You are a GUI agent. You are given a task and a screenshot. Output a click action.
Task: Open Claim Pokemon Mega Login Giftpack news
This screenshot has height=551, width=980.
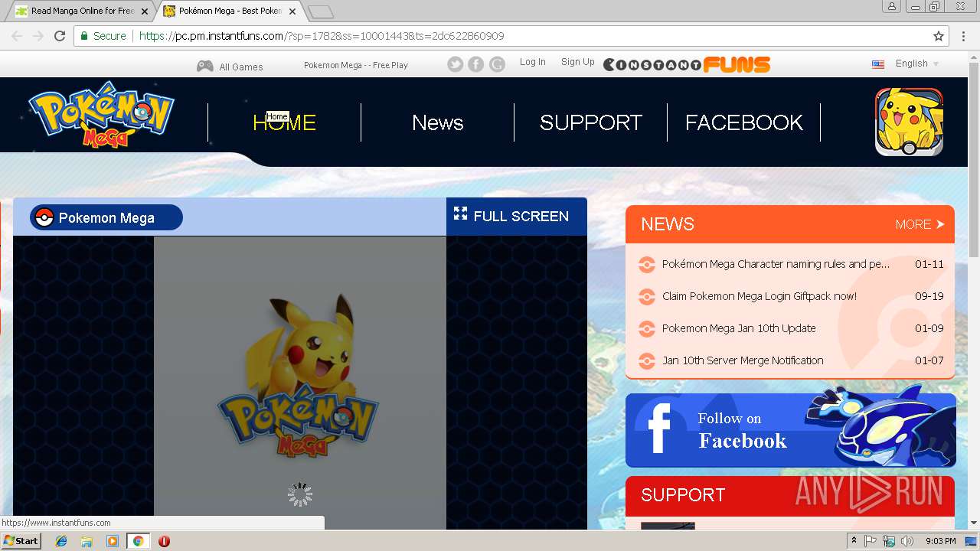(x=759, y=296)
